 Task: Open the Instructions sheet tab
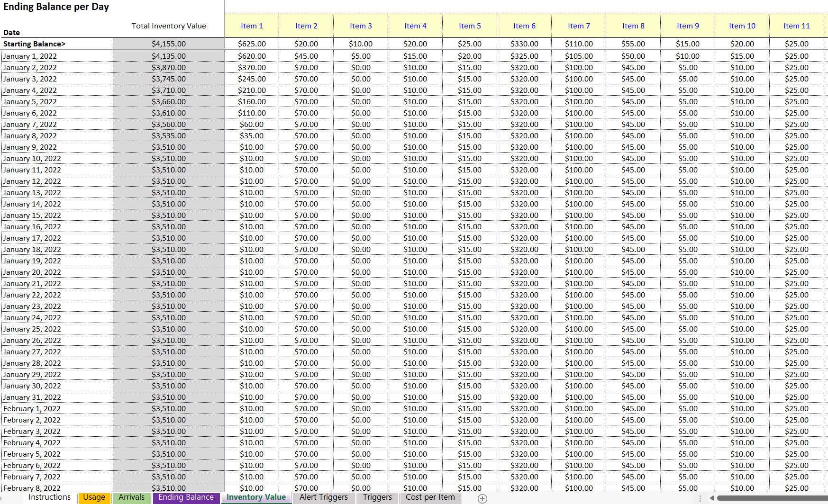49,497
